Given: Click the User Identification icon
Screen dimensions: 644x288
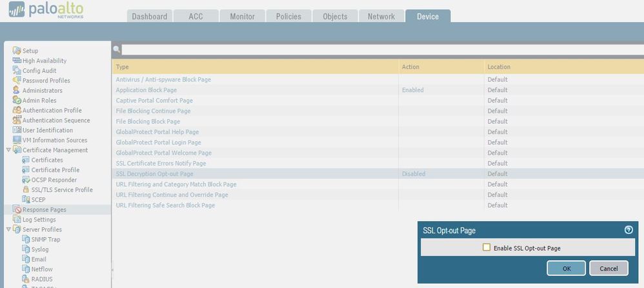Looking at the screenshot, I should click(16, 130).
